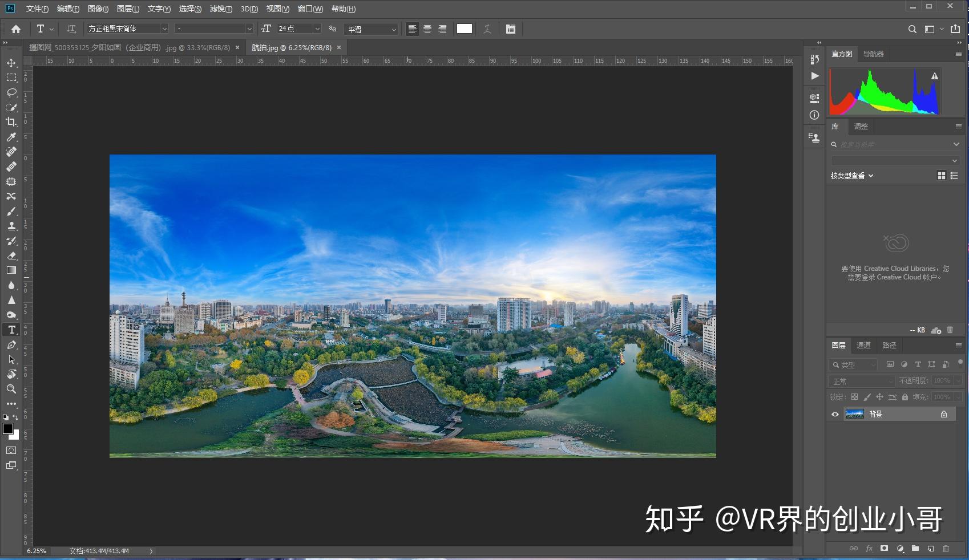Select the Path Selection tool
This screenshot has width=969, height=560.
tap(11, 359)
